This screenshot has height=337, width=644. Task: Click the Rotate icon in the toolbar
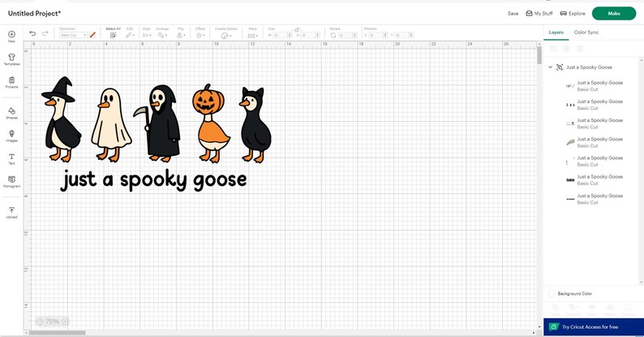pos(333,36)
